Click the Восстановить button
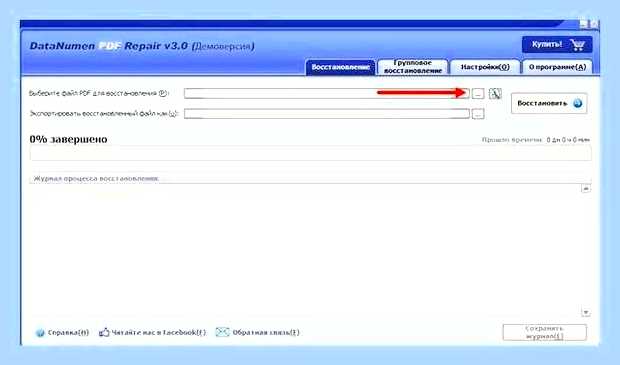The height and width of the screenshot is (365, 620). click(x=549, y=103)
